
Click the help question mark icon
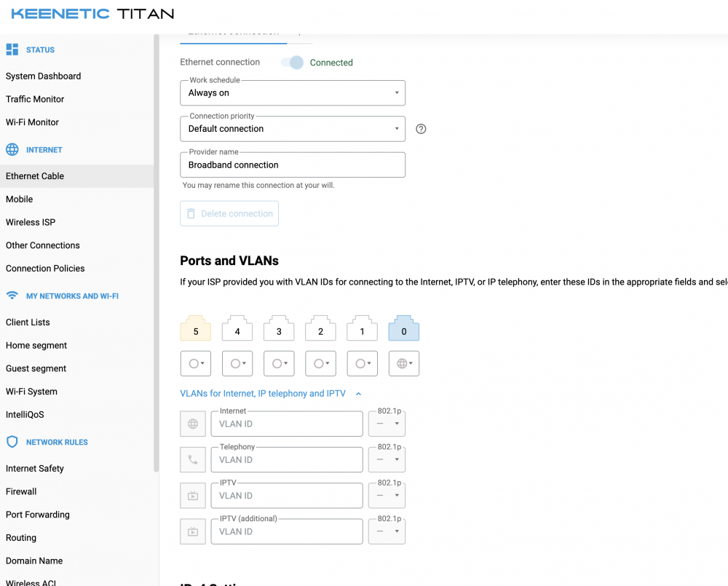coord(421,129)
